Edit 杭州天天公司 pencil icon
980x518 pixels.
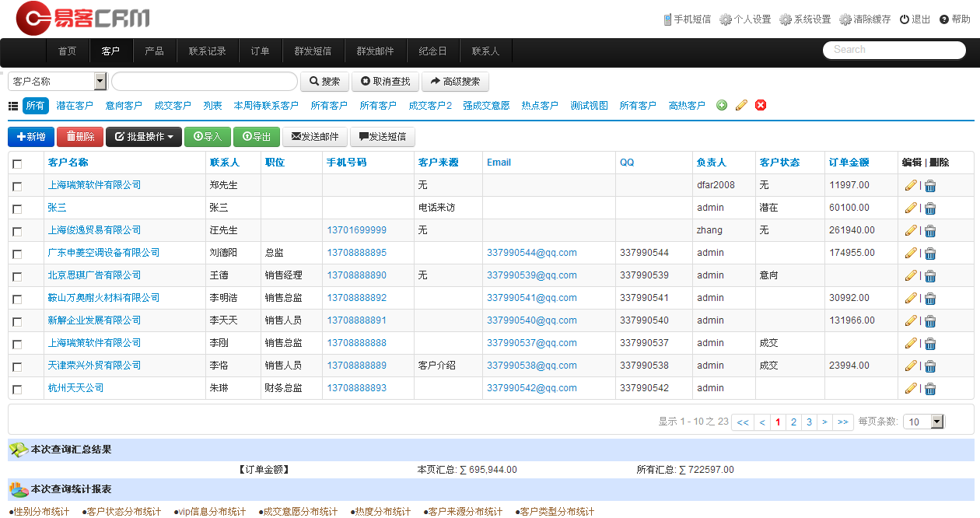pos(911,388)
